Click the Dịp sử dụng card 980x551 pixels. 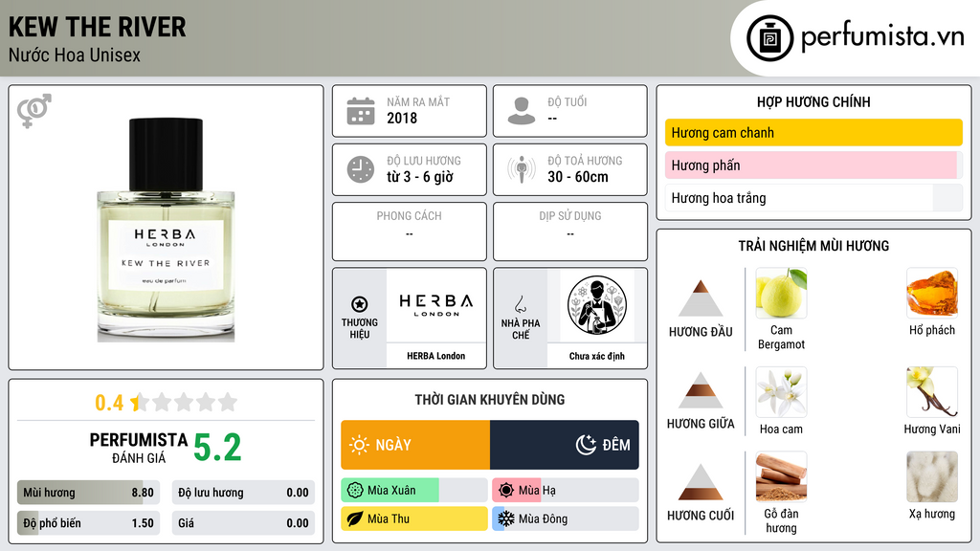point(570,231)
